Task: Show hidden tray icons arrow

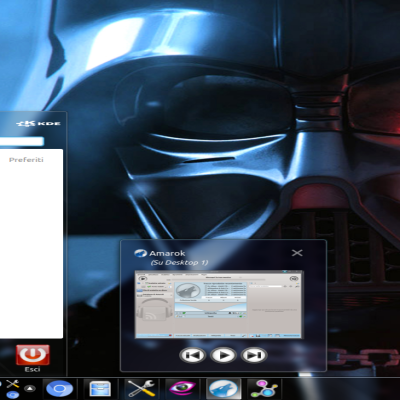Action: coord(30,388)
